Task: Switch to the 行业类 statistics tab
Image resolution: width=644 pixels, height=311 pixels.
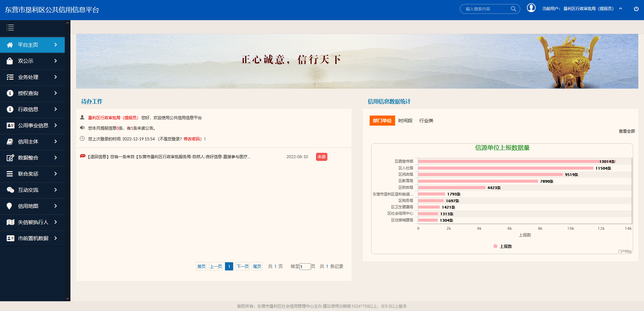Action: [426, 121]
